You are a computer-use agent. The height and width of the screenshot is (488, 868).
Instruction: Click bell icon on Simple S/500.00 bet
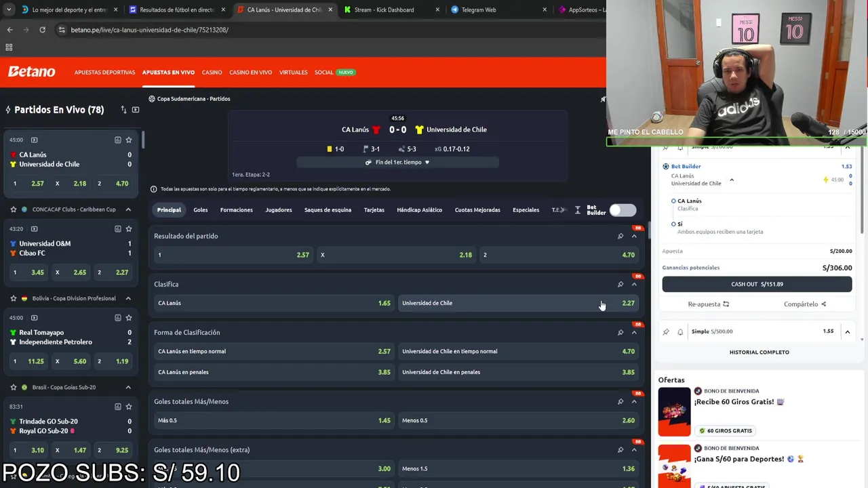click(680, 331)
